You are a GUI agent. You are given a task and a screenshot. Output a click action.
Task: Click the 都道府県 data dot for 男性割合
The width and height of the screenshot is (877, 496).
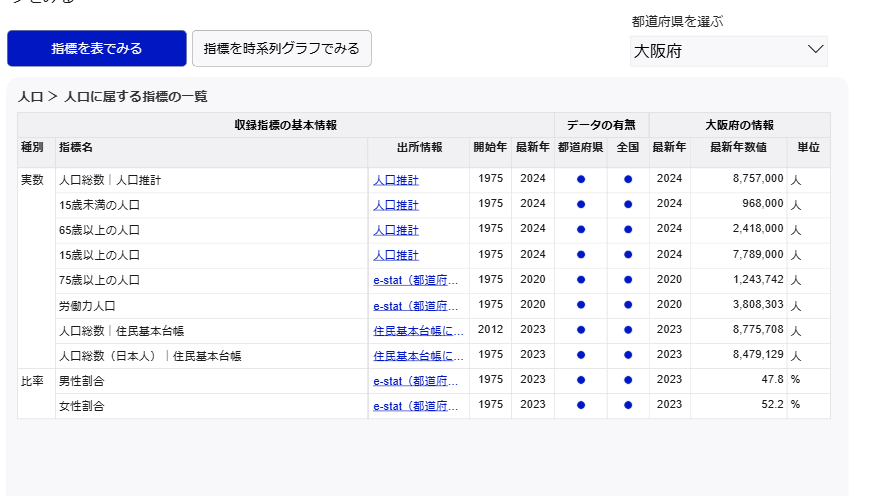click(581, 380)
